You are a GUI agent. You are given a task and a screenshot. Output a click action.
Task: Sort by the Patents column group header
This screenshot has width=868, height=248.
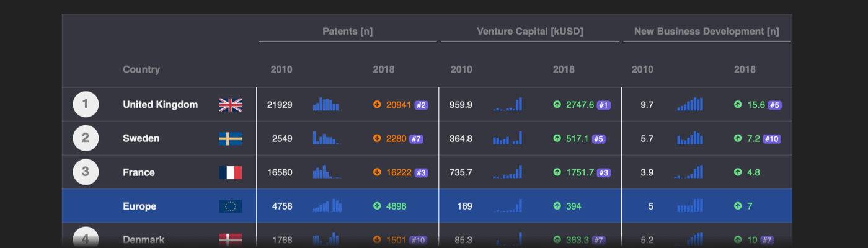pos(347,31)
